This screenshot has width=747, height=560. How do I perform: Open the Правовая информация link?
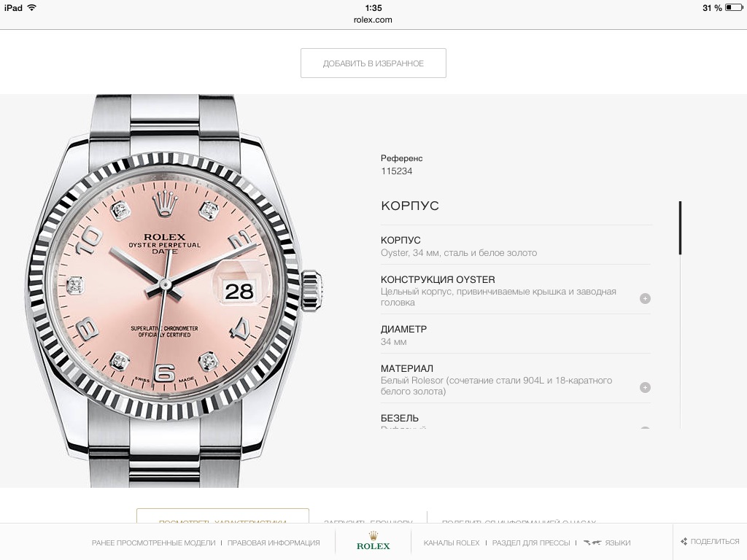point(274,542)
